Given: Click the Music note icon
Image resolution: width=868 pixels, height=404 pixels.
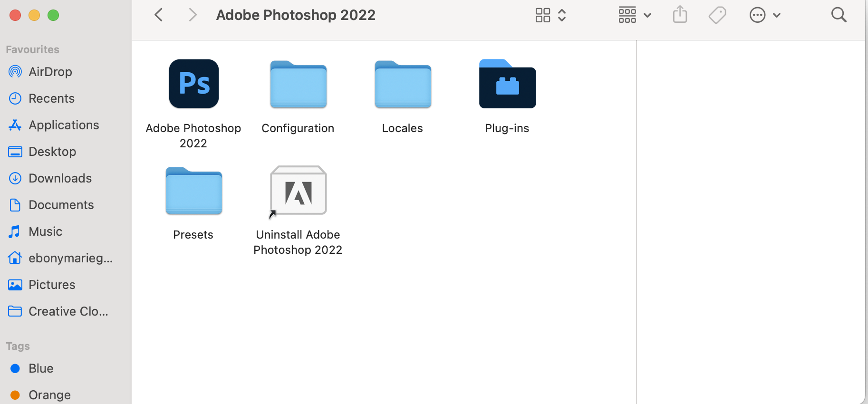Looking at the screenshot, I should pyautogui.click(x=15, y=231).
